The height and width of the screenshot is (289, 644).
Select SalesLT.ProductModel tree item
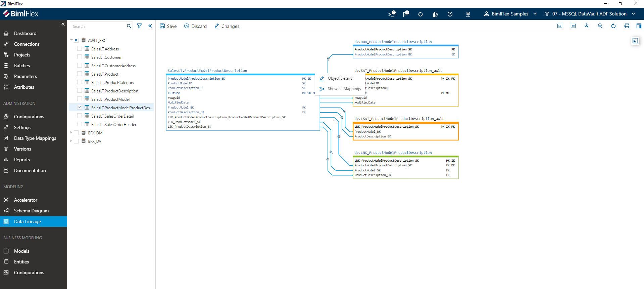coord(110,99)
